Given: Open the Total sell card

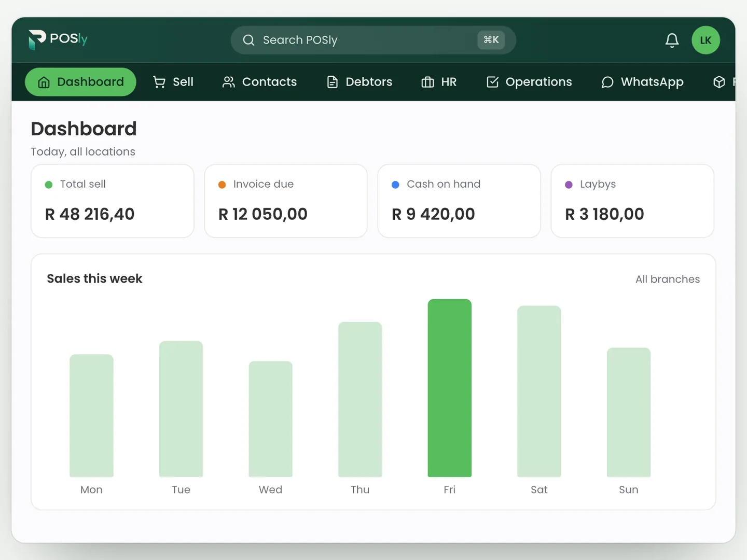Looking at the screenshot, I should click(x=113, y=201).
